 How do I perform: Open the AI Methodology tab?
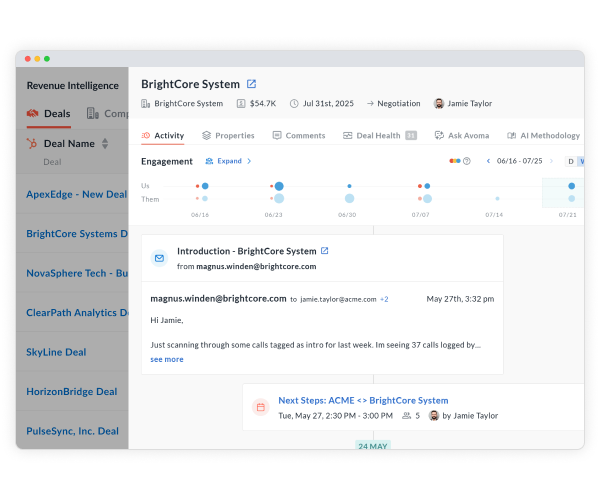[543, 135]
